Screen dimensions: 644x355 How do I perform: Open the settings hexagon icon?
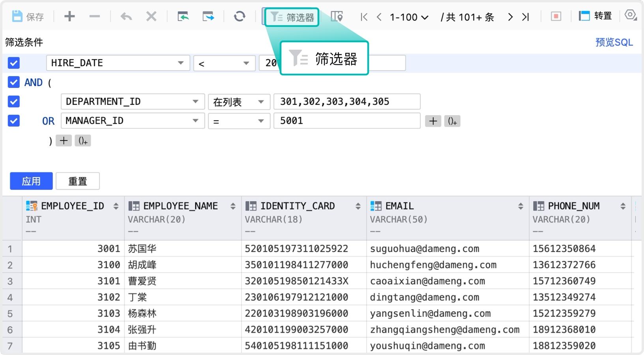(631, 16)
